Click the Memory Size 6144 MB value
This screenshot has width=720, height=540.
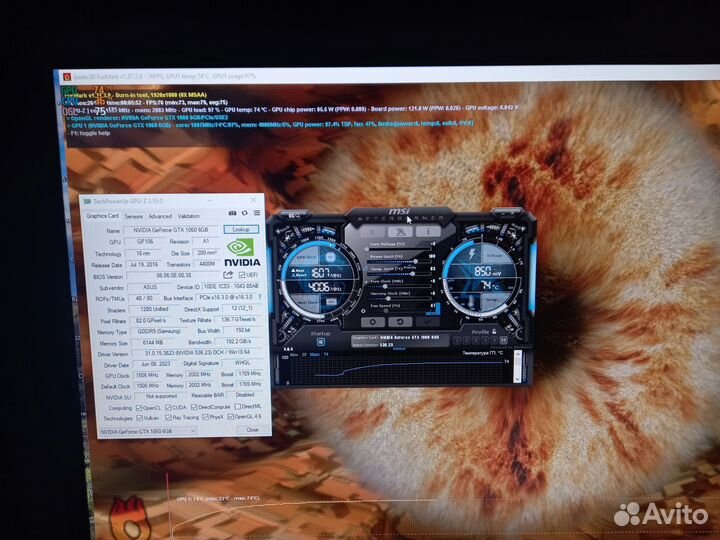(151, 343)
